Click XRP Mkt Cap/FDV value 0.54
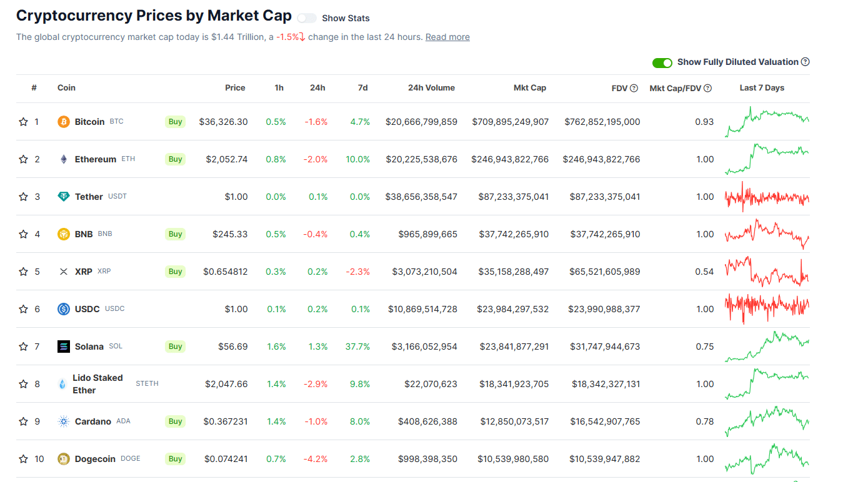868x482 pixels. [x=705, y=272]
